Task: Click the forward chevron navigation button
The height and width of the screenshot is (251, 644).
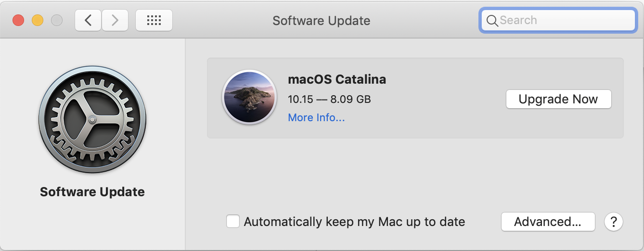Action: coord(115,20)
